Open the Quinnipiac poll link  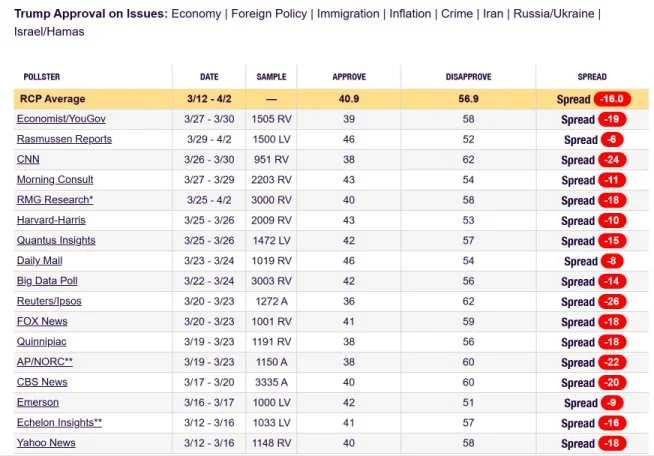pyautogui.click(x=42, y=342)
